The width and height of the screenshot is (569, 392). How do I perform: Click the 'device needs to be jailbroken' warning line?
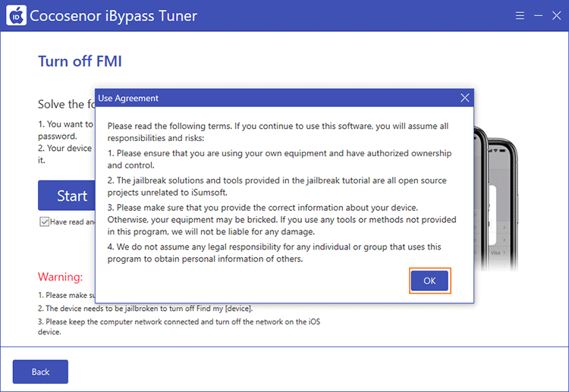coord(145,309)
